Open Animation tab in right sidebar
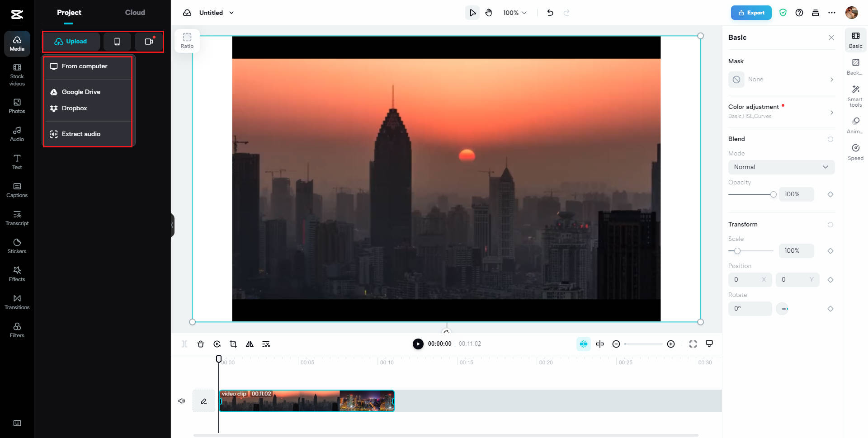 click(x=855, y=126)
